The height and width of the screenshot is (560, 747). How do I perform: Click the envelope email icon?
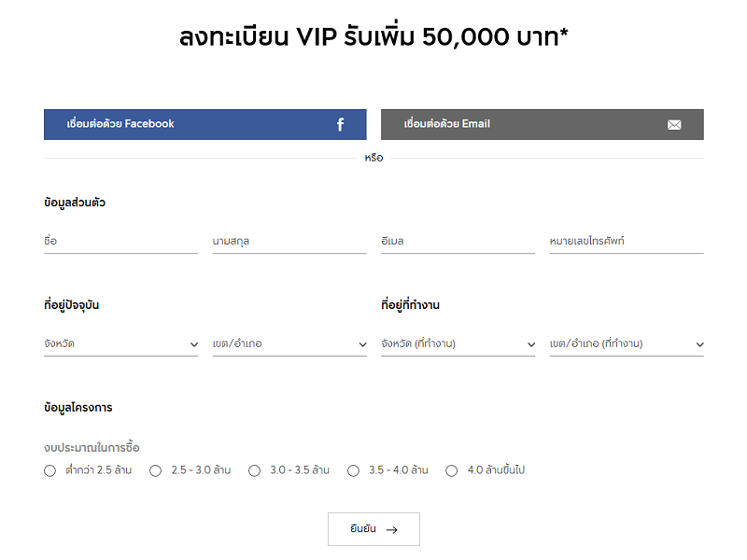674,125
